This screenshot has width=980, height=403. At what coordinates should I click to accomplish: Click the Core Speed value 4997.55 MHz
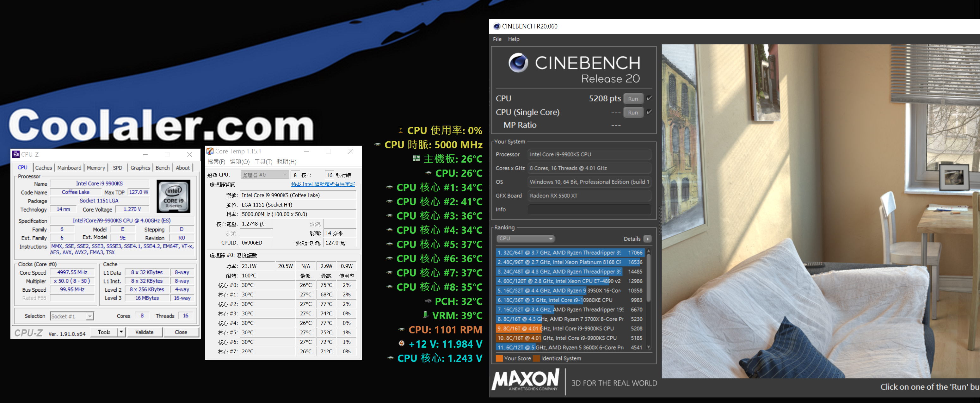pos(72,272)
